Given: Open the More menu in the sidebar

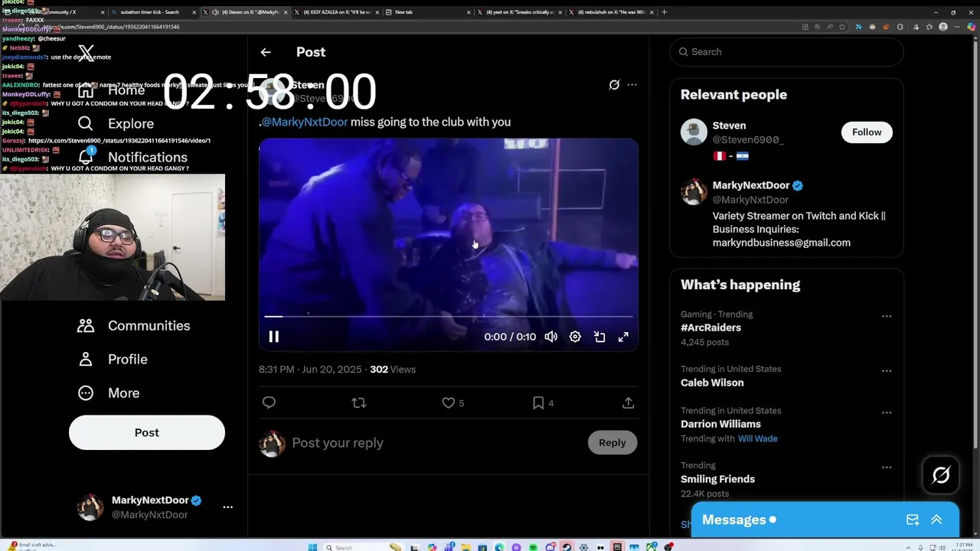Looking at the screenshot, I should [109, 393].
